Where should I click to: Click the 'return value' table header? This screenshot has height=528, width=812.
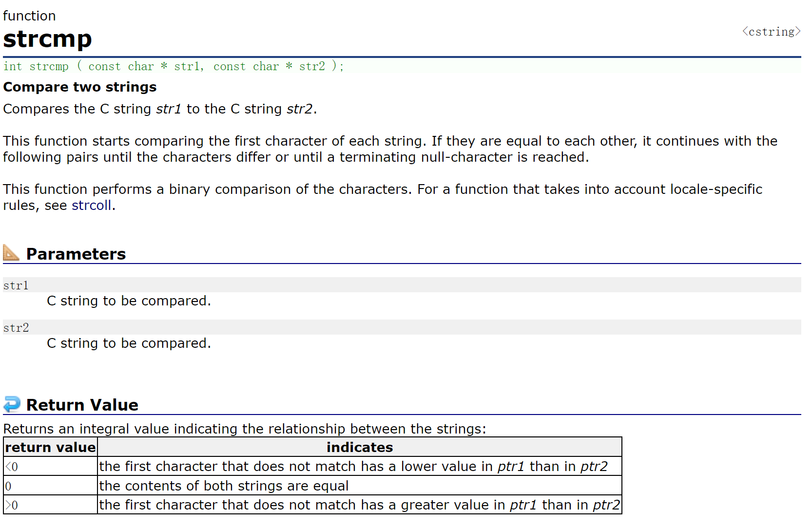pos(50,447)
